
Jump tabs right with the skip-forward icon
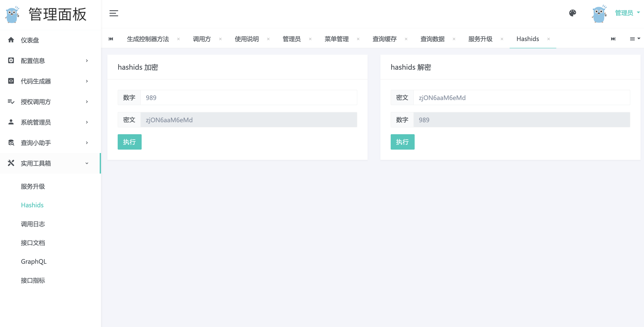click(613, 39)
